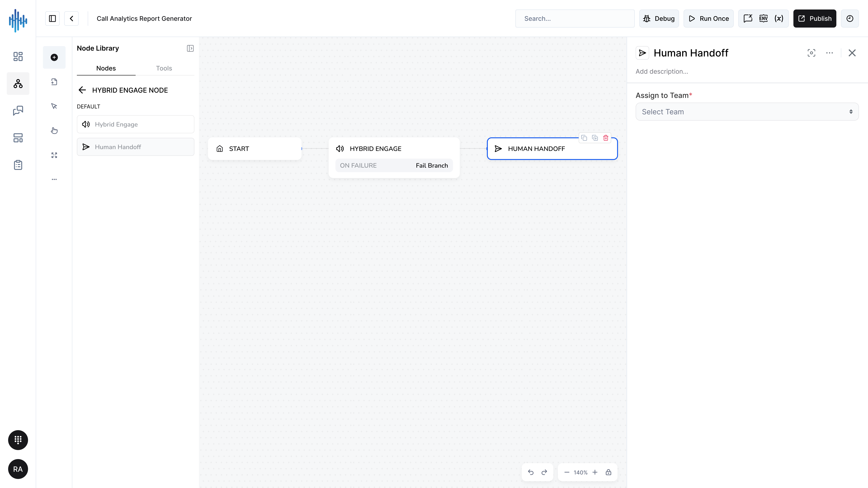The image size is (868, 488).
Task: Redo the canvas action
Action: [x=544, y=472]
